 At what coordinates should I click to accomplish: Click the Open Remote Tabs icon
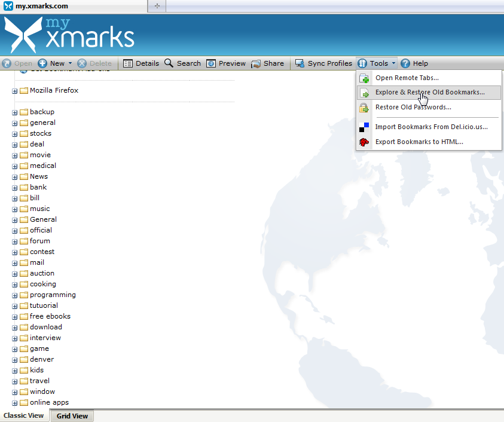(x=364, y=78)
